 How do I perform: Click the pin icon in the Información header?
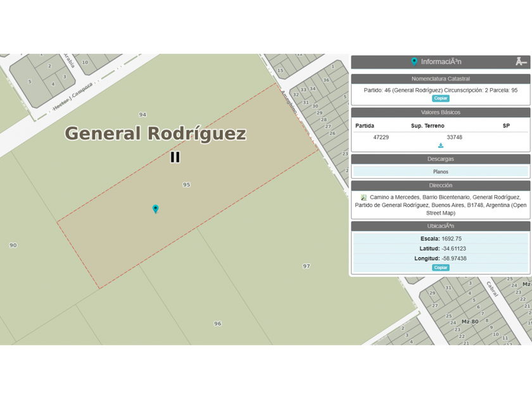coord(414,61)
